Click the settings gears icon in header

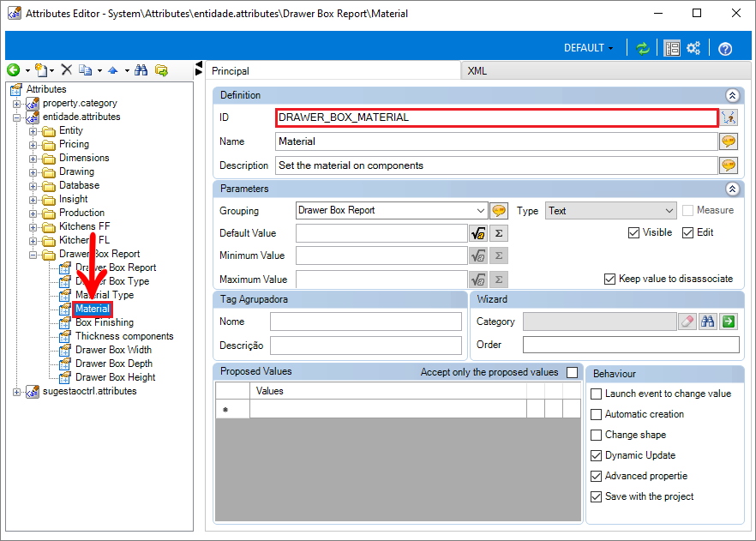pyautogui.click(x=693, y=48)
